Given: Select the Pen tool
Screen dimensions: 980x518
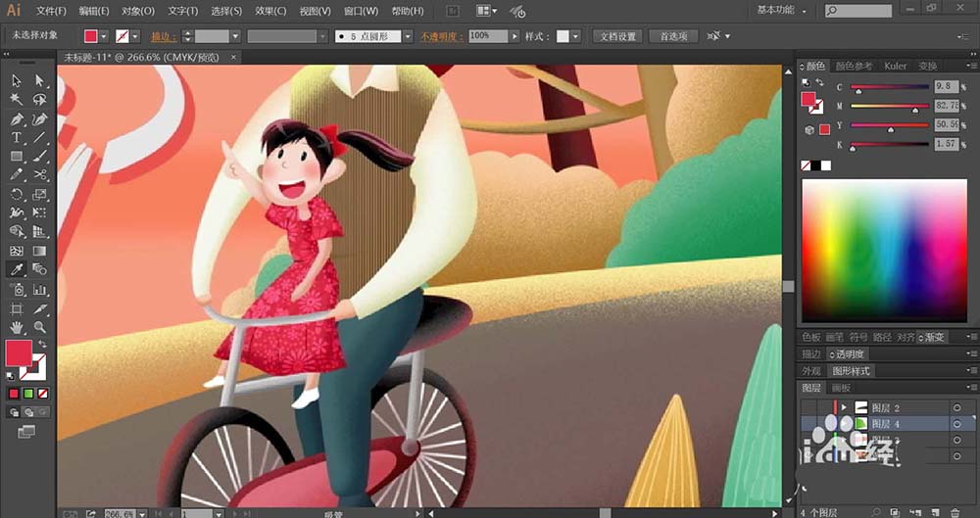Looking at the screenshot, I should coord(17,118).
